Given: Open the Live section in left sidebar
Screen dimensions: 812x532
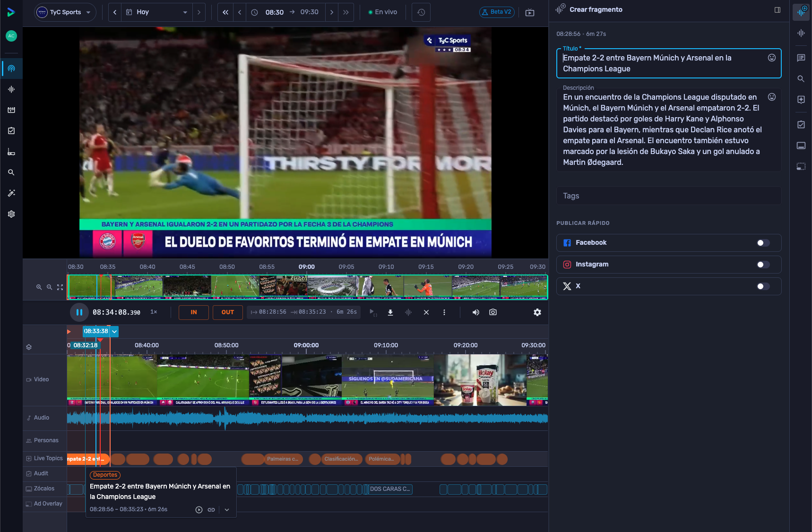Looking at the screenshot, I should [11, 69].
